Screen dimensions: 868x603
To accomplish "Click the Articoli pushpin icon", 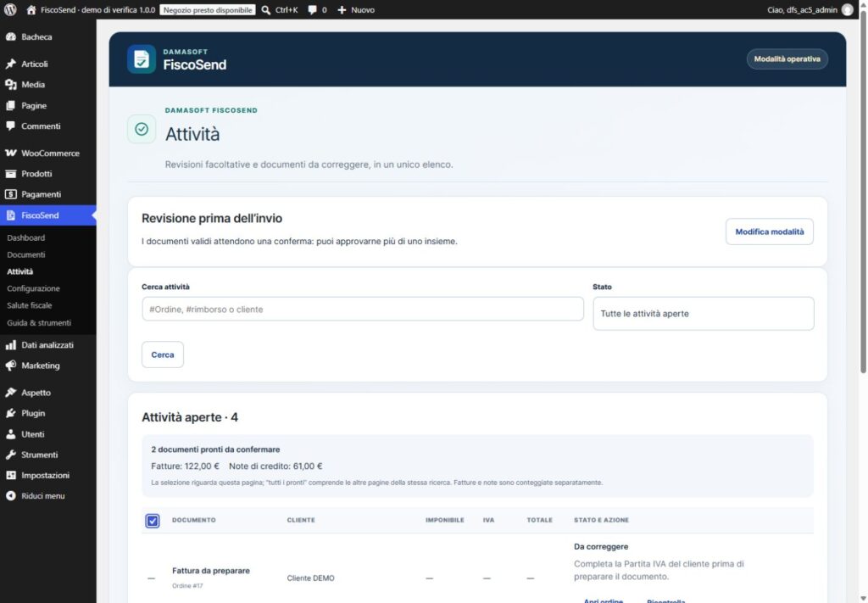I will tap(10, 64).
